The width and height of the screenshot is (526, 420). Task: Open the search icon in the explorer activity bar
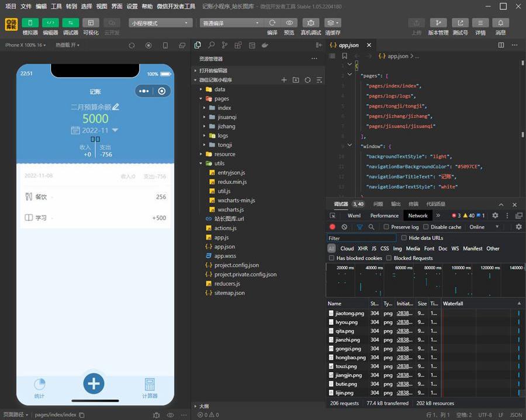211,45
